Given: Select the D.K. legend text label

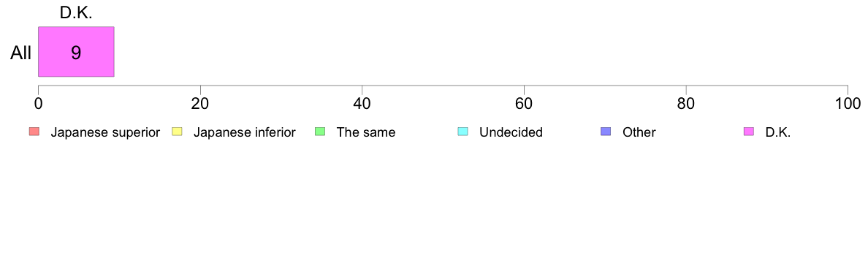Looking at the screenshot, I should point(778,132).
